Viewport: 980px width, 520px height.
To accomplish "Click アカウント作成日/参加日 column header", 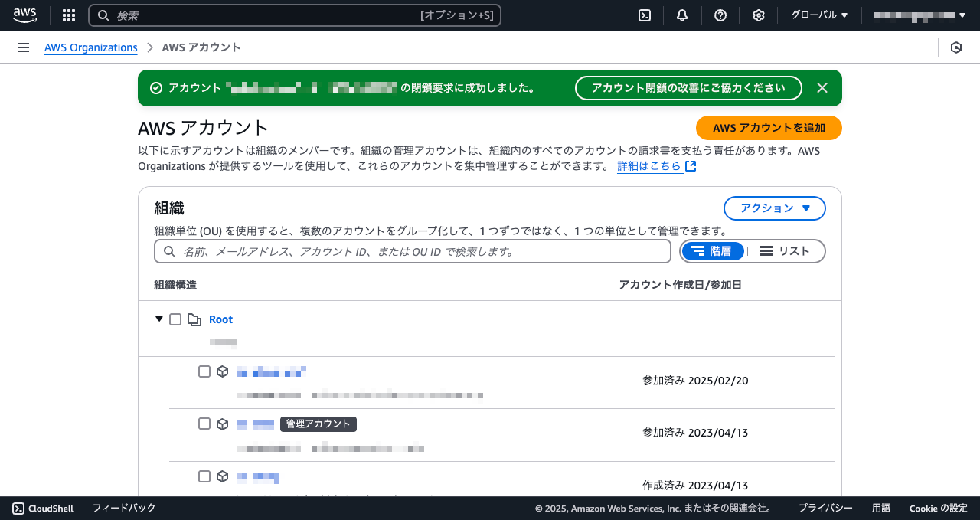I will pos(680,285).
